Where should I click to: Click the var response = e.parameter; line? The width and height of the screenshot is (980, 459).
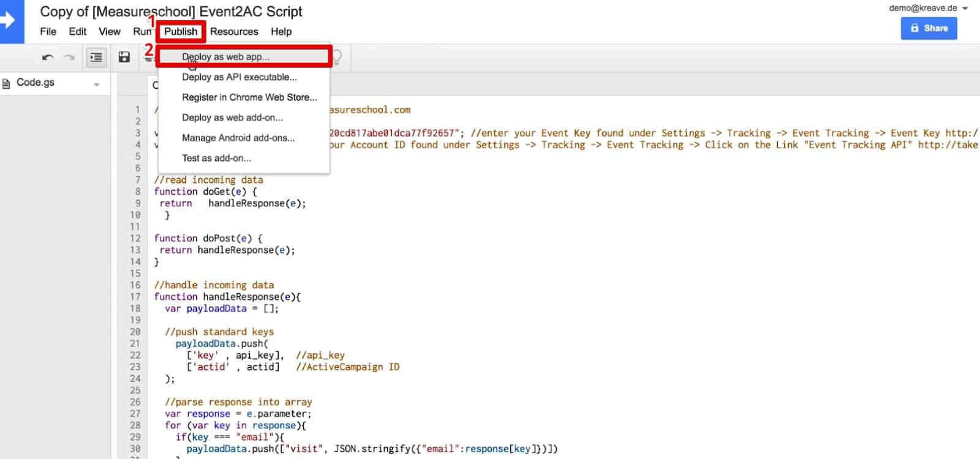pos(238,414)
